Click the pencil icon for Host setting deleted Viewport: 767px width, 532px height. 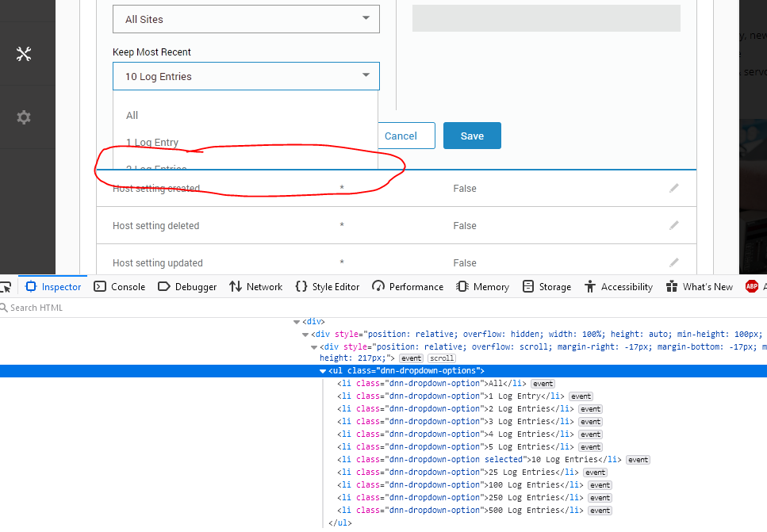coord(673,225)
